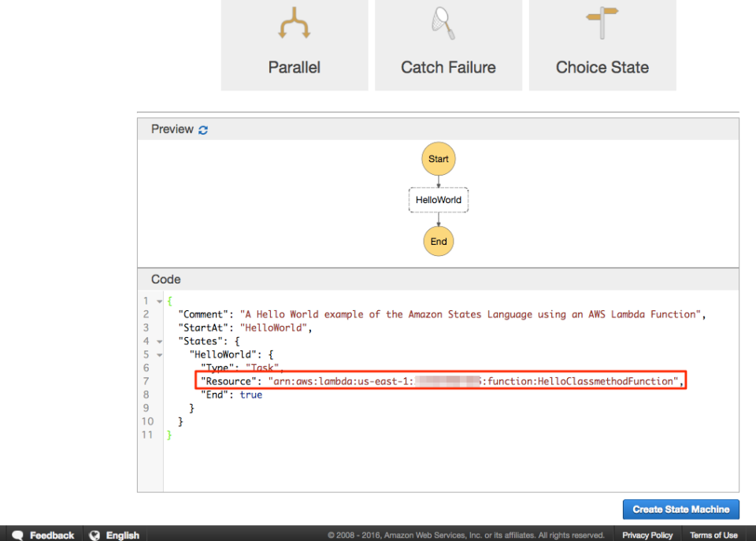This screenshot has height=541, width=756.
Task: Choose the Choice State blueprint icon
Action: pyautogui.click(x=602, y=24)
